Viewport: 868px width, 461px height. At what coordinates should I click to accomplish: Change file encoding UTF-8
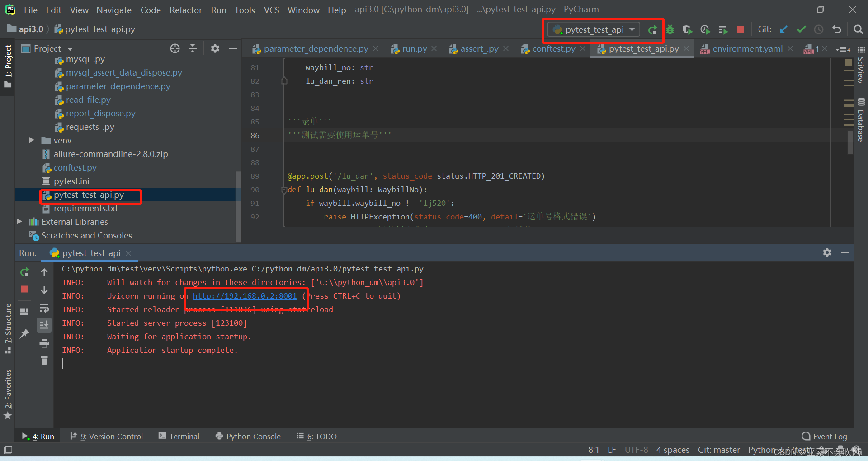[x=636, y=450]
